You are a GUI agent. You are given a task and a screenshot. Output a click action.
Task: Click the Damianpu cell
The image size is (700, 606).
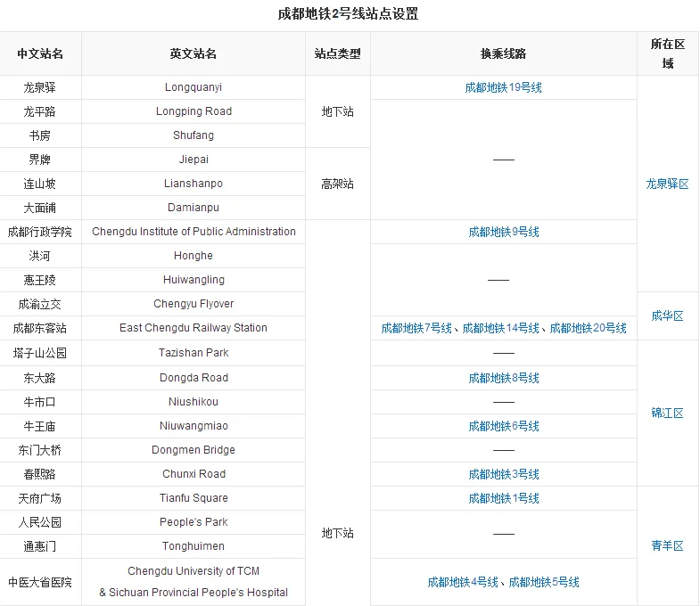click(194, 208)
